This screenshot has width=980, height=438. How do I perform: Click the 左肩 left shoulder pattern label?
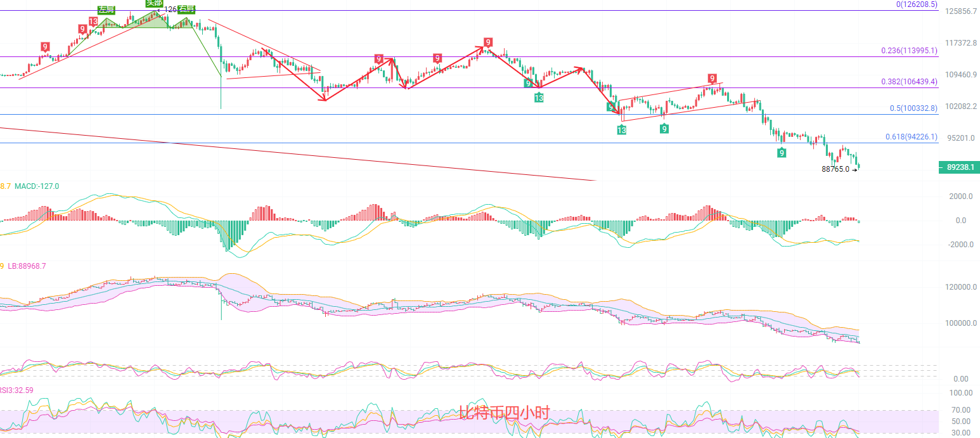coord(106,10)
